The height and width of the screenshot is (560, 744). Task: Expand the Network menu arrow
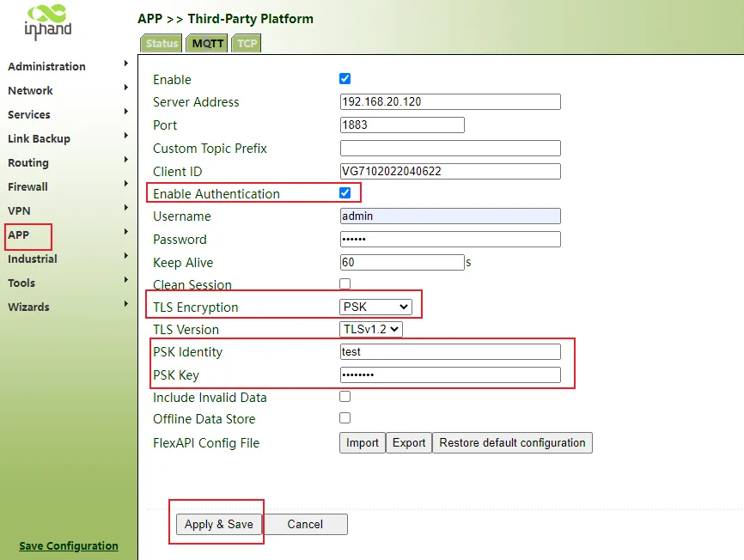(125, 88)
